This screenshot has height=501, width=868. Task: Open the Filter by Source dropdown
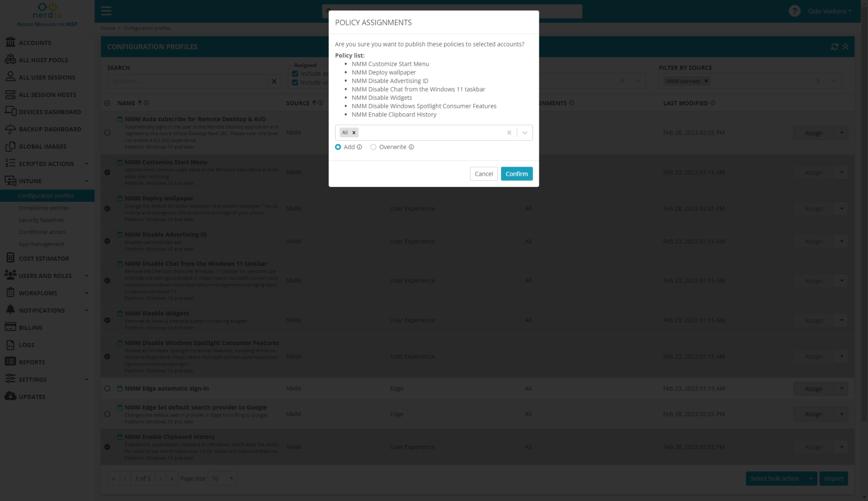pos(834,81)
